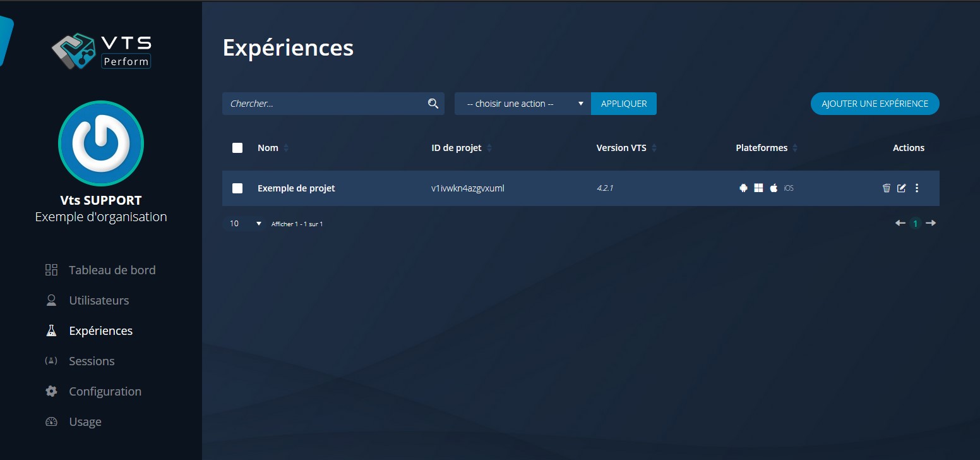Go to previous page arrow

tap(900, 223)
